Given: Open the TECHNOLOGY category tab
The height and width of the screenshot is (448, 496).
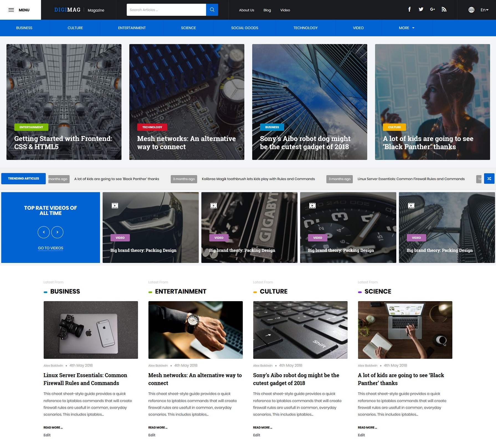Looking at the screenshot, I should [x=305, y=28].
